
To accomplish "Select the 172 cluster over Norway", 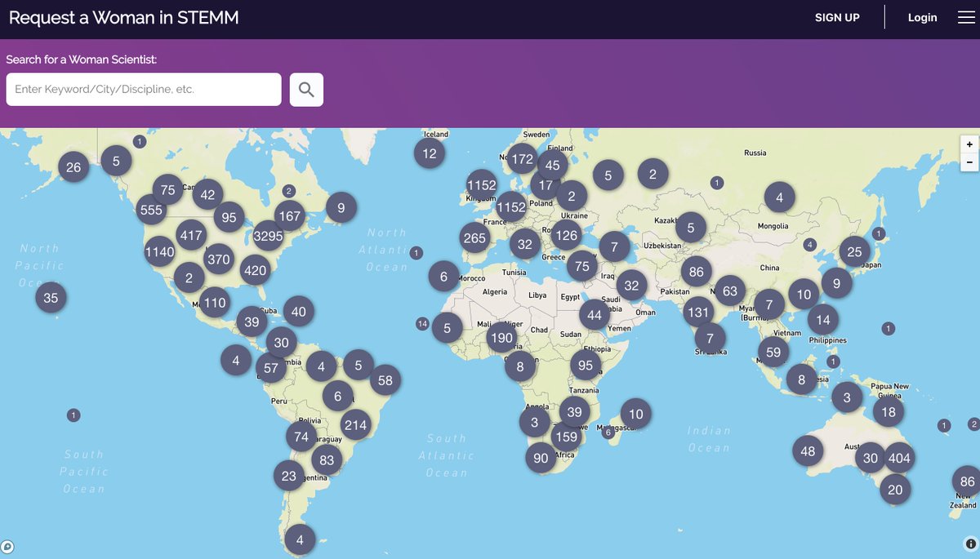I will (522, 160).
